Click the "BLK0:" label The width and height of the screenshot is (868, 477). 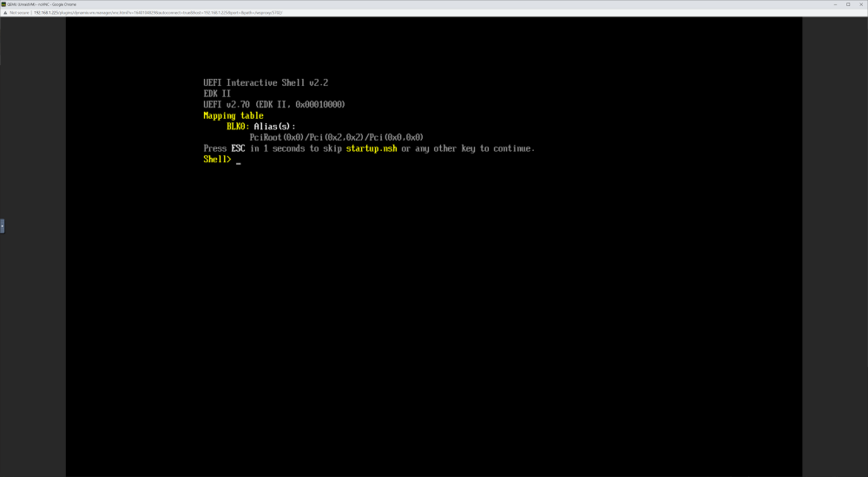coord(238,127)
